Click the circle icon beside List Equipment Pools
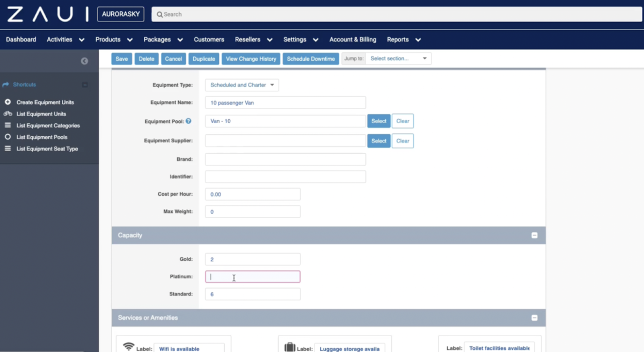Image resolution: width=644 pixels, height=352 pixels. [8, 137]
